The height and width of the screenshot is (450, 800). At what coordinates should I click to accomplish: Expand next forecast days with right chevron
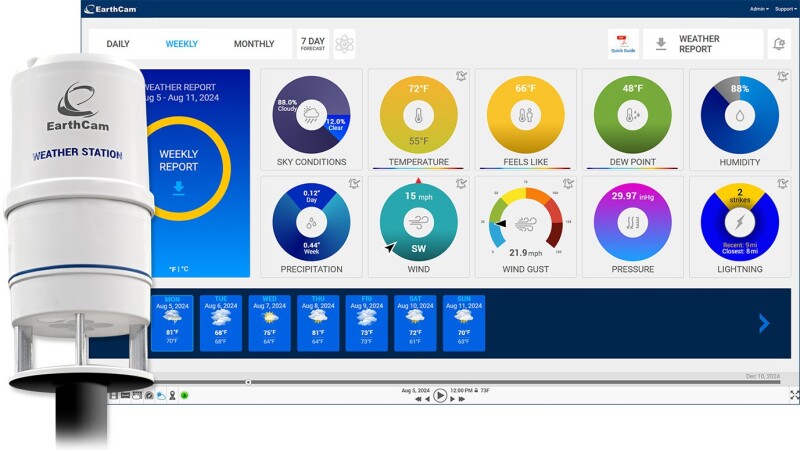[x=764, y=323]
